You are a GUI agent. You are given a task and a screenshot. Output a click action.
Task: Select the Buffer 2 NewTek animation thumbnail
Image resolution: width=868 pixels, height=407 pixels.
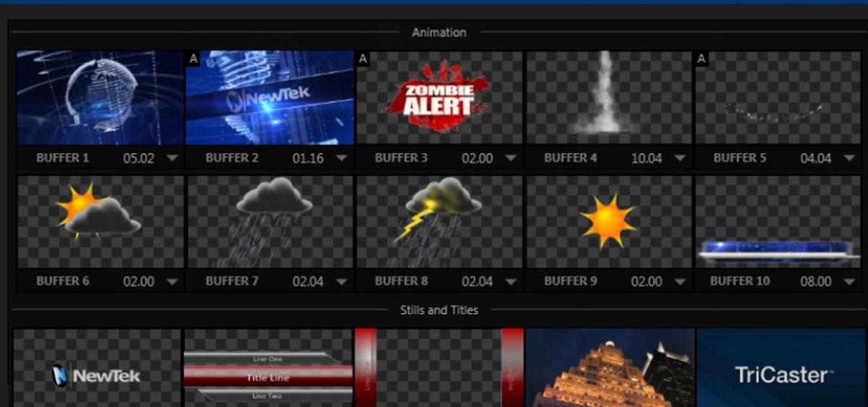269,98
